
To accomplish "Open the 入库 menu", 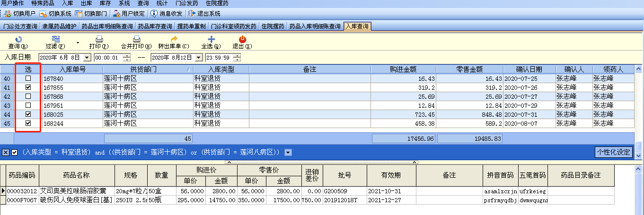I will 68,3.
